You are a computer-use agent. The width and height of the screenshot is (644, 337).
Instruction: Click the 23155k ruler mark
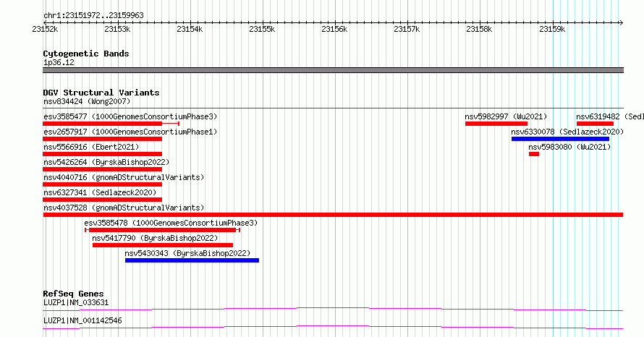coord(262,29)
